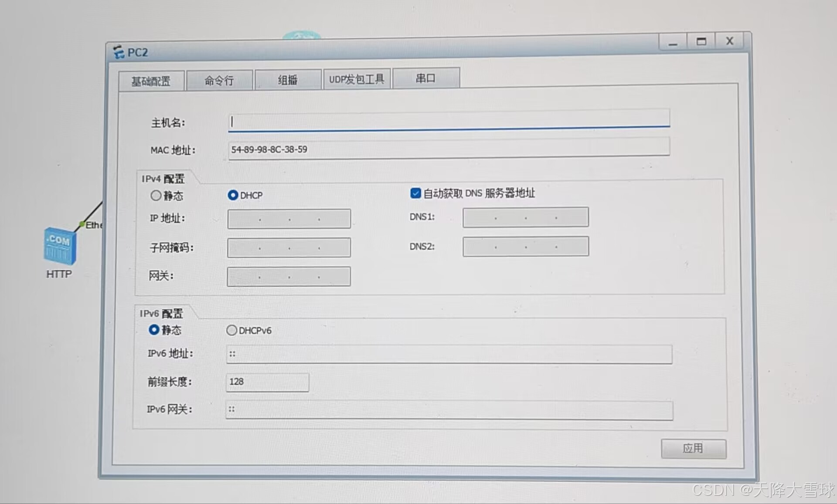This screenshot has width=837, height=504.
Task: Select the IPv4 静态 radio button
Action: (156, 196)
